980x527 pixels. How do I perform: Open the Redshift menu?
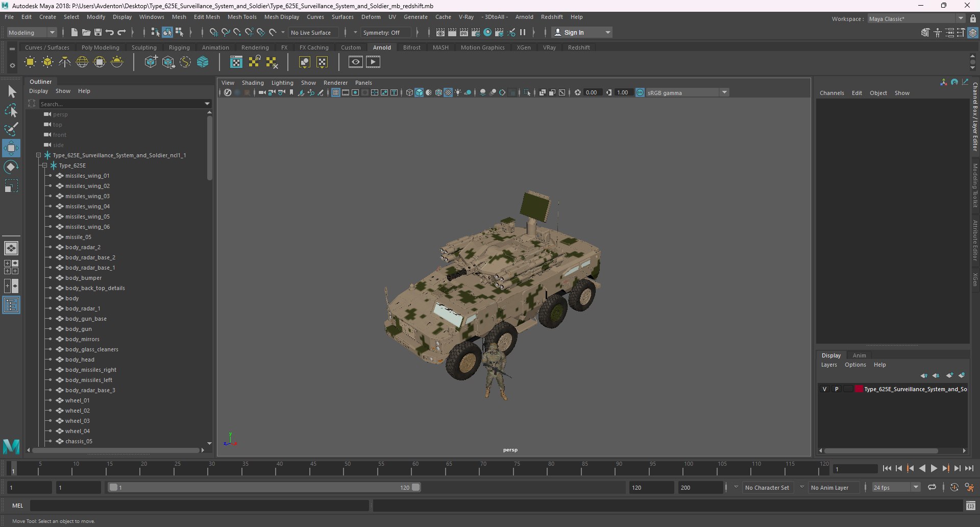[x=552, y=17]
